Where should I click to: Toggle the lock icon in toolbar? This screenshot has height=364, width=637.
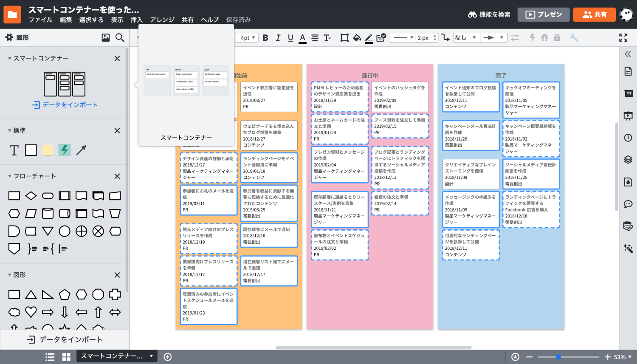pos(557,38)
